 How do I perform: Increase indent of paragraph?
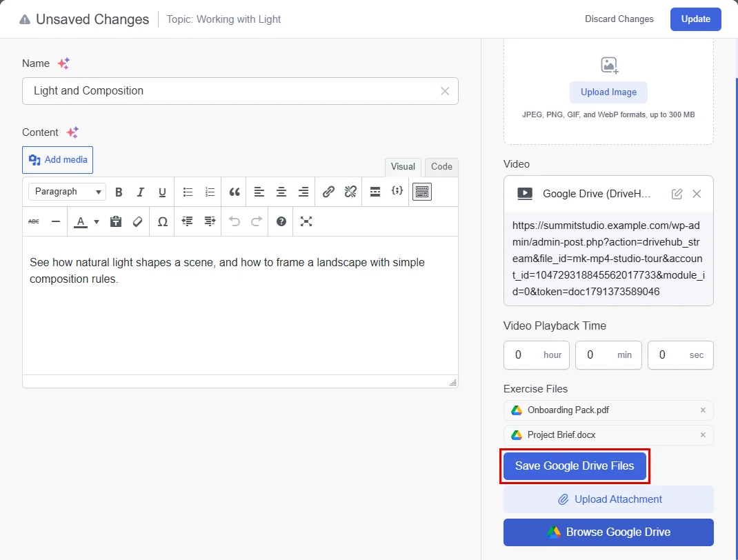[x=210, y=221]
